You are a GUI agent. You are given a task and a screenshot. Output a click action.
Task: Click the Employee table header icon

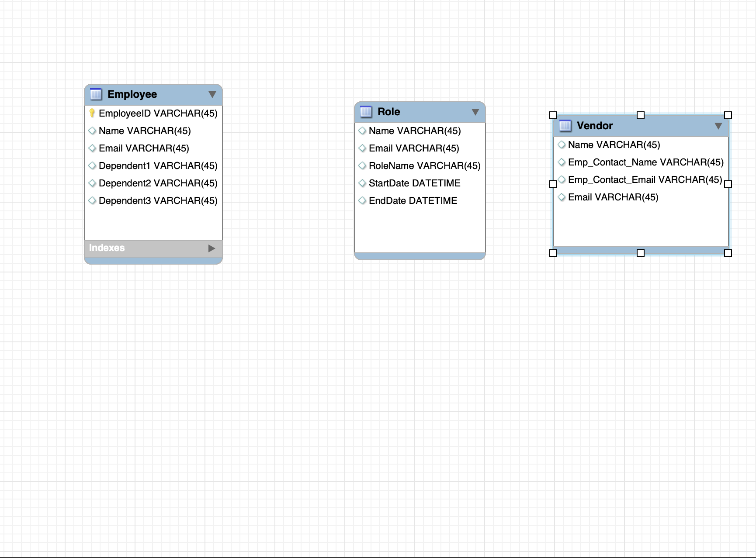click(x=95, y=94)
